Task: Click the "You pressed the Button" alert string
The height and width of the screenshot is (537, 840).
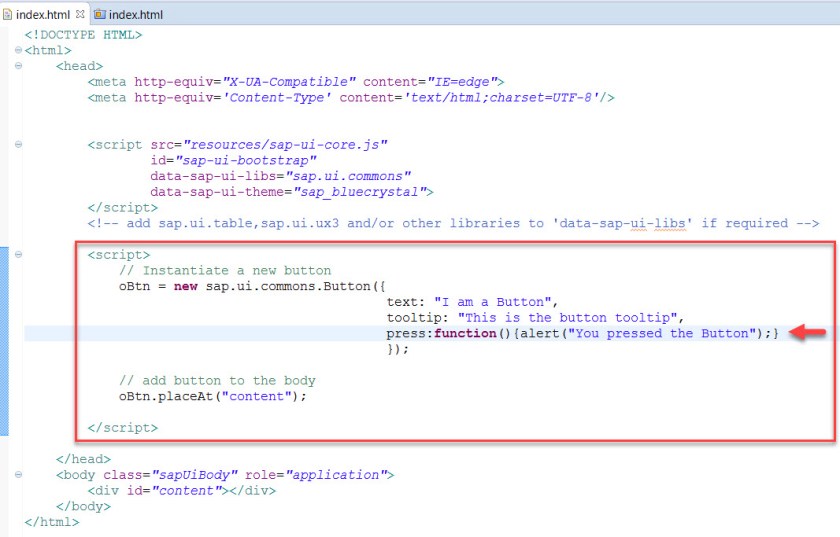Action: click(x=662, y=333)
